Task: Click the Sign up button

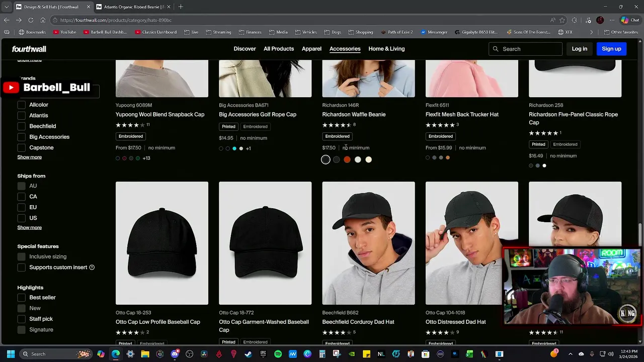Action: [611, 49]
